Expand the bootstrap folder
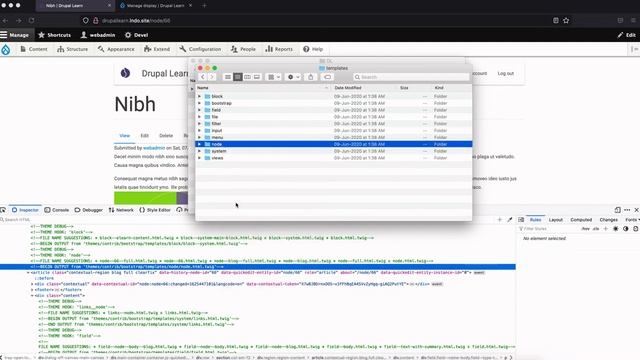The image size is (640, 360). pos(200,103)
